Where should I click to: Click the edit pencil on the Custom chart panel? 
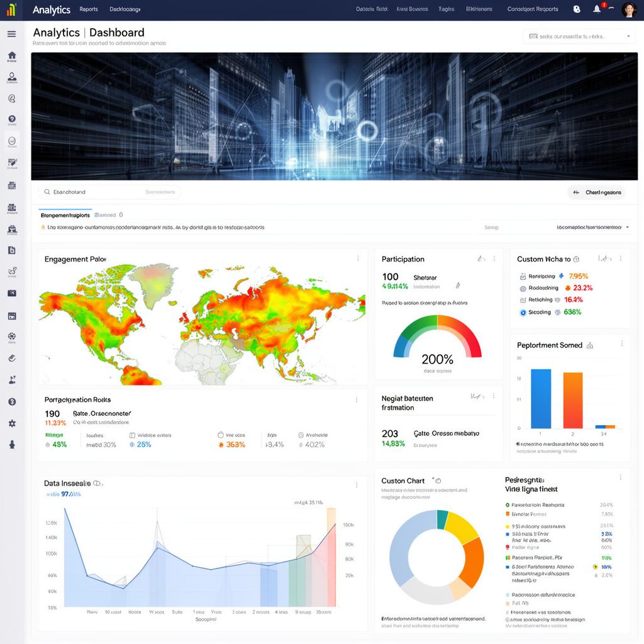606,258
